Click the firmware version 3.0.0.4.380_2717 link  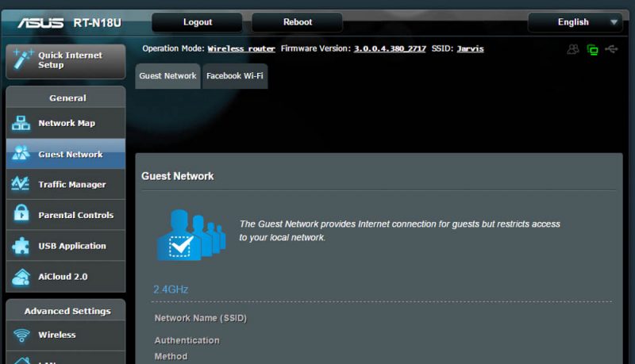click(390, 49)
